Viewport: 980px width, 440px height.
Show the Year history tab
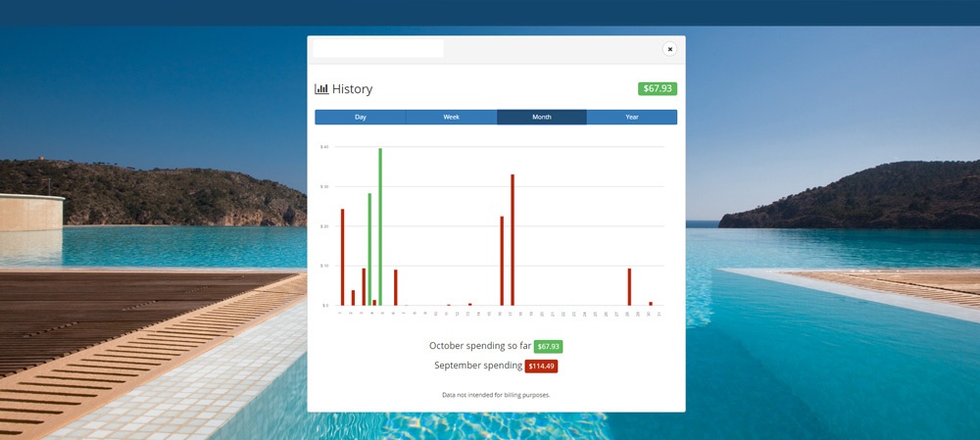pyautogui.click(x=631, y=118)
